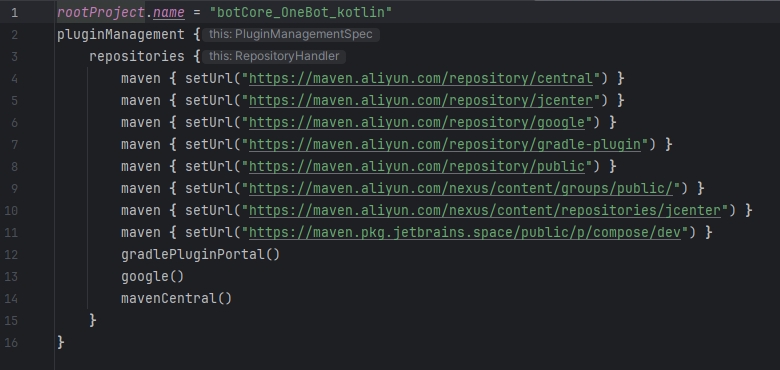This screenshot has height=370, width=780.
Task: Click the closing brace on line 16
Action: (61, 342)
